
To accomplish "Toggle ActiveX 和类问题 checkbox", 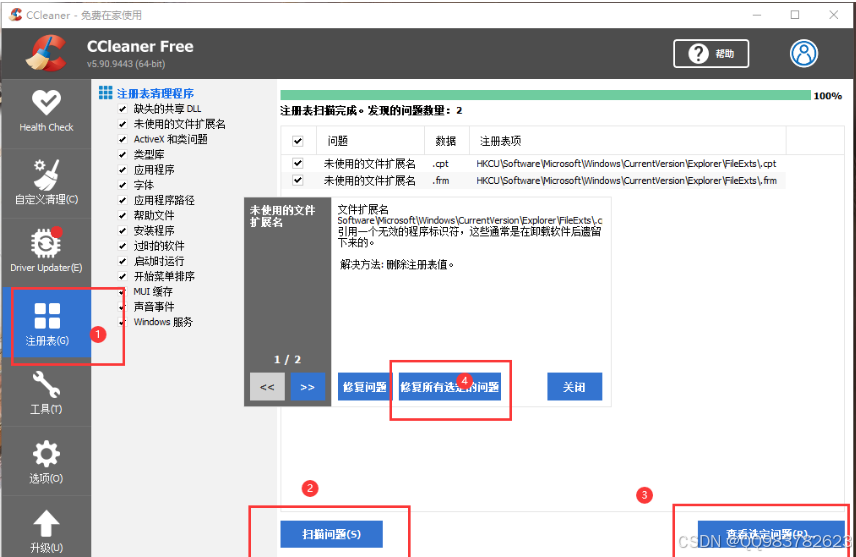I will (122, 139).
